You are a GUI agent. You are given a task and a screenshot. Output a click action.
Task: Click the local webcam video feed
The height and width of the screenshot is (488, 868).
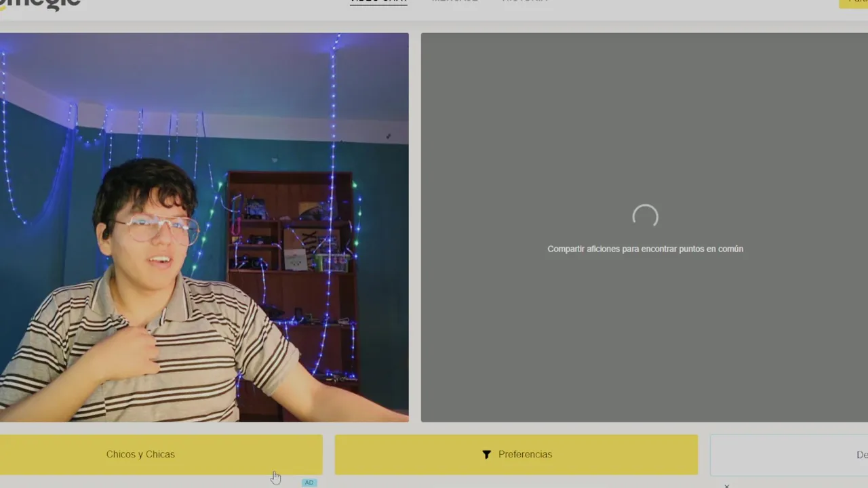point(204,227)
